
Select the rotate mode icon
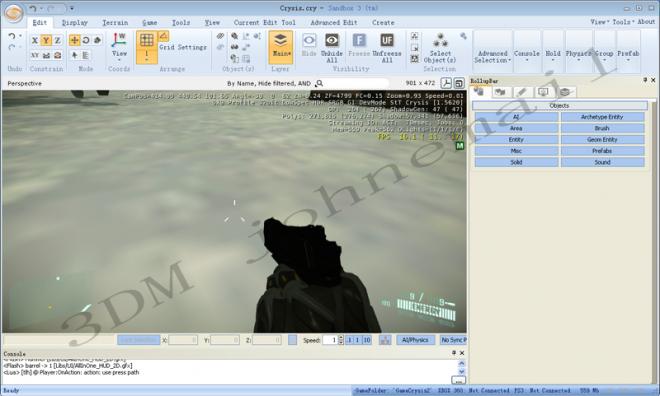(x=86, y=40)
